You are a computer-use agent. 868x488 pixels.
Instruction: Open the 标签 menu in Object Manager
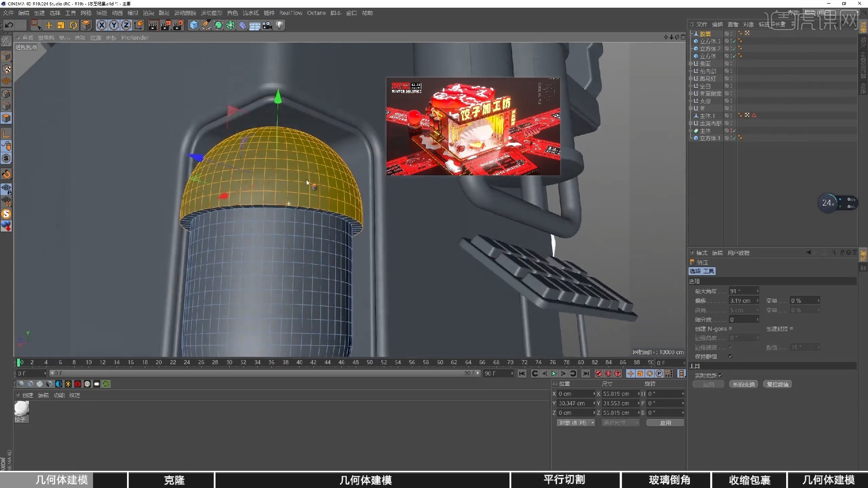[764, 24]
